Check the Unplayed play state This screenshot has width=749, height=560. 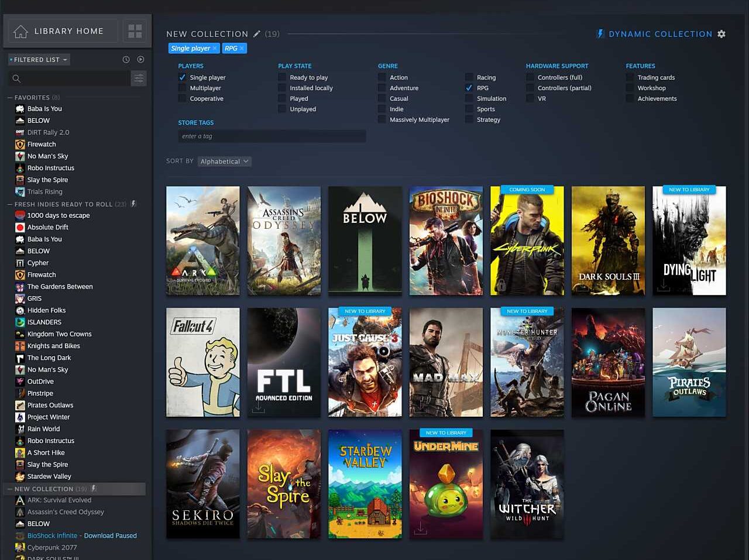[x=282, y=109]
